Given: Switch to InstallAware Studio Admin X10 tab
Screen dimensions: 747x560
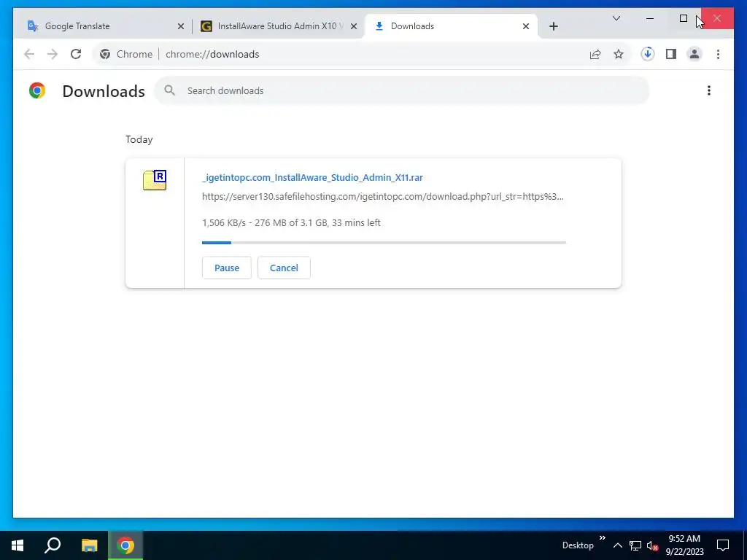Looking at the screenshot, I should click(x=278, y=26).
